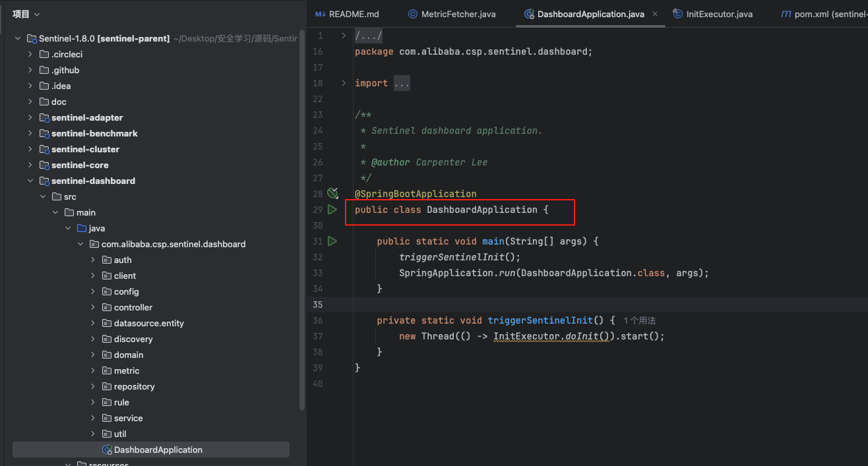Select the datasource.entity package icon
Screen dimensions: 868x466
[107, 324]
